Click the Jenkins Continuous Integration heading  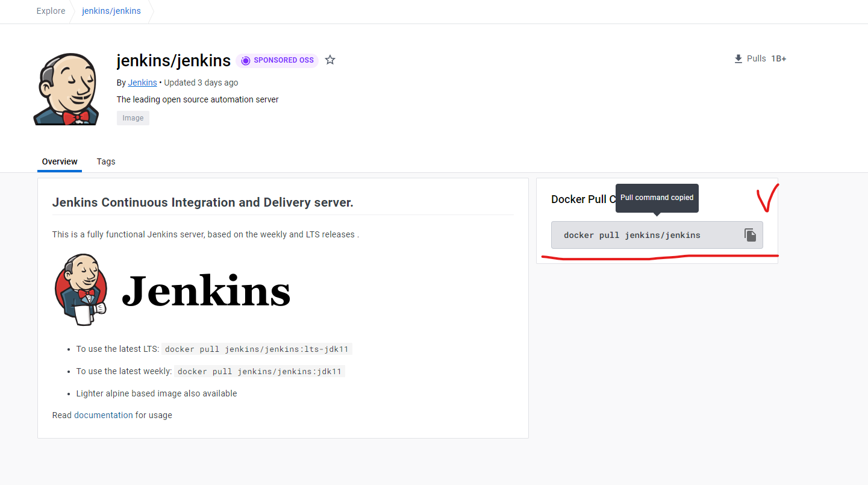[202, 202]
